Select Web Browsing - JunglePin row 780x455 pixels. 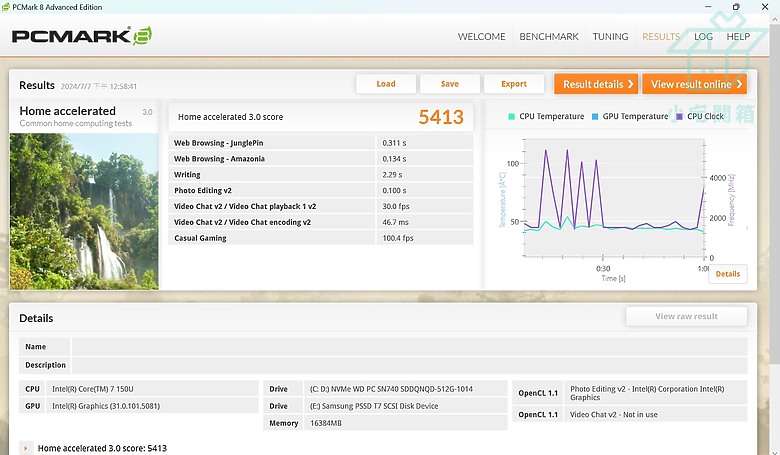click(x=321, y=143)
